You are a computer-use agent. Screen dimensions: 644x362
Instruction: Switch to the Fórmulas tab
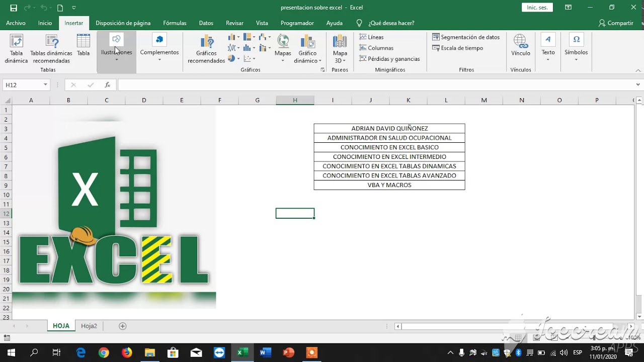[x=175, y=23]
